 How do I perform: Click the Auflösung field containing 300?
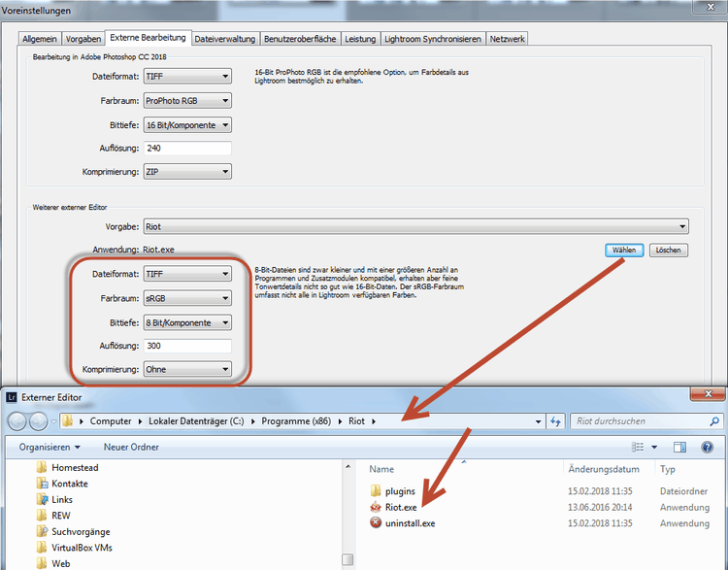(x=187, y=346)
